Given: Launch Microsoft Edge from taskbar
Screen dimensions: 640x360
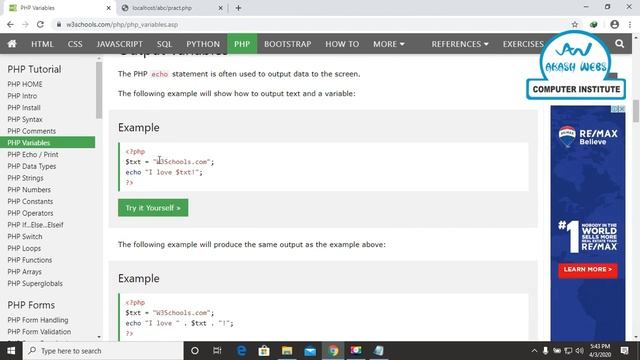Looking at the screenshot, I should [242, 351].
